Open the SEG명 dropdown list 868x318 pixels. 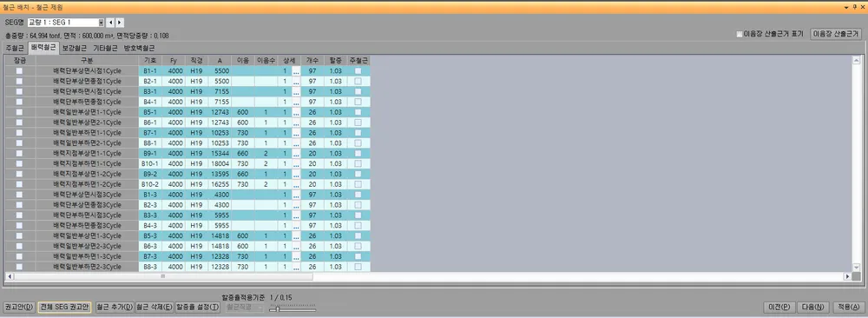(x=101, y=23)
